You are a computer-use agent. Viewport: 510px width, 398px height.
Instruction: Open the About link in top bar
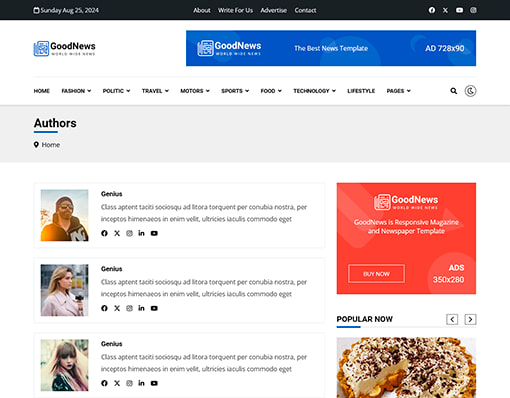(x=202, y=10)
